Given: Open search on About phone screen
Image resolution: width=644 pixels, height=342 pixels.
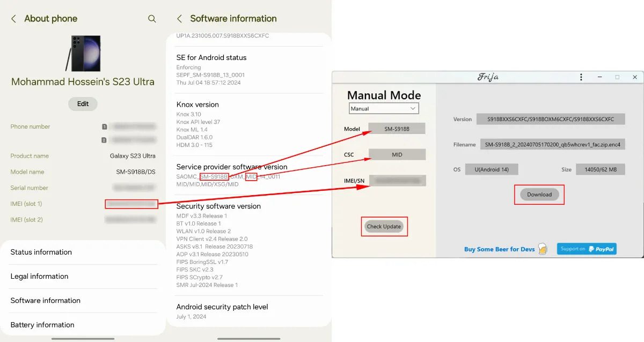Looking at the screenshot, I should point(152,19).
